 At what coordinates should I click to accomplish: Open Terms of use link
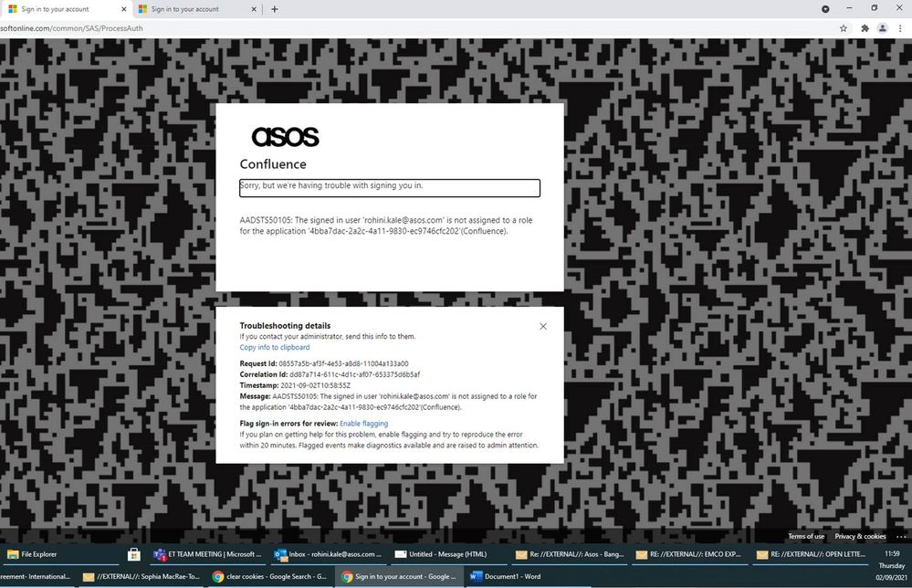(x=806, y=536)
